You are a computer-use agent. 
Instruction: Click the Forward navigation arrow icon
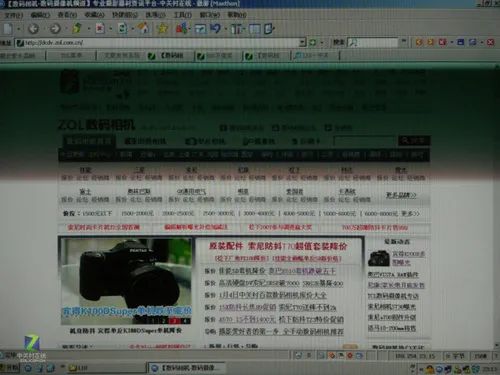click(55, 29)
